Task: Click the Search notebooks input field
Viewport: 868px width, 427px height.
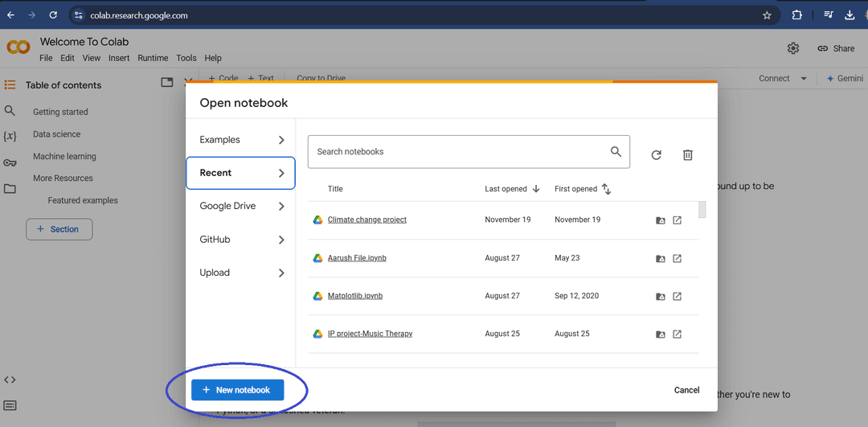Action: (x=458, y=151)
